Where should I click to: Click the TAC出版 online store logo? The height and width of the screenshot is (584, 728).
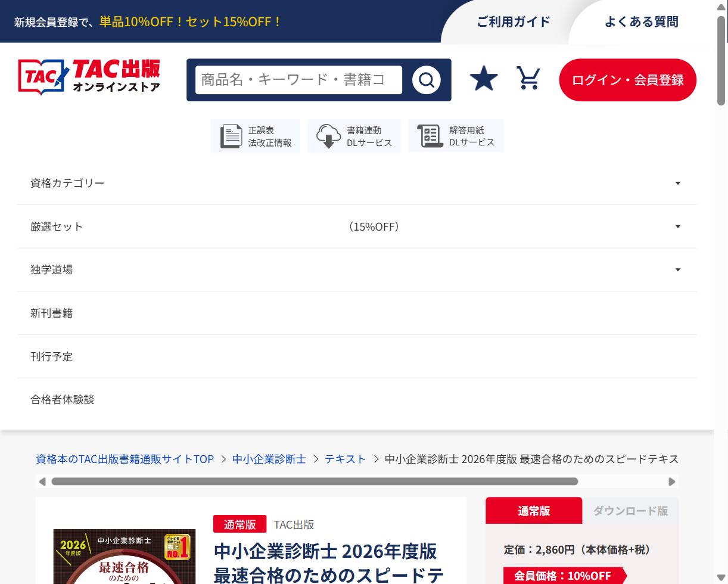click(89, 77)
